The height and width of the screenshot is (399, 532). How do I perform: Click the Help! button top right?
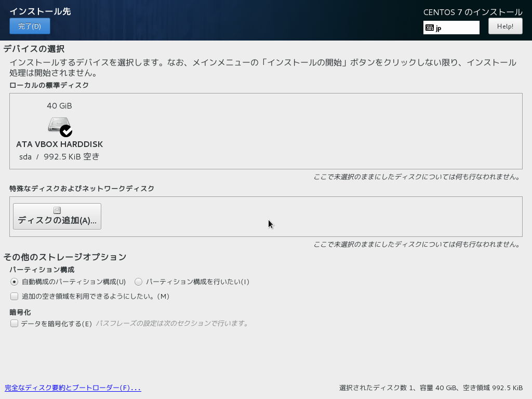tap(504, 26)
